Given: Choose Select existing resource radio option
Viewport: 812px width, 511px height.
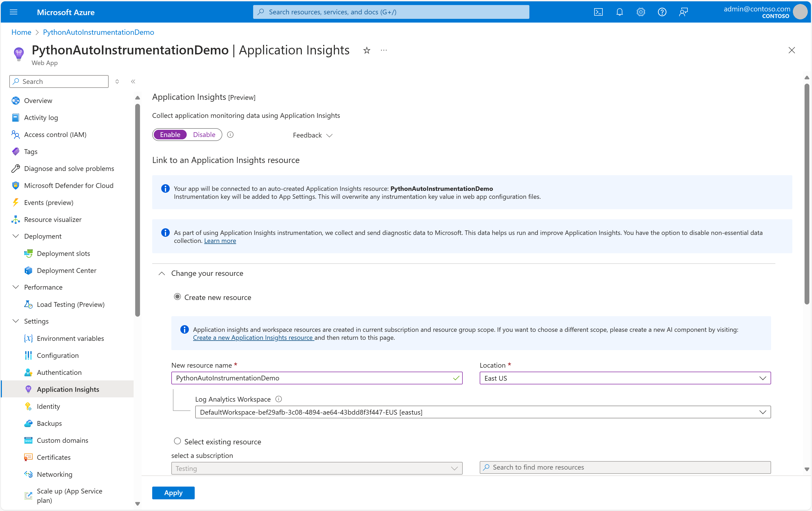Looking at the screenshot, I should coord(177,441).
